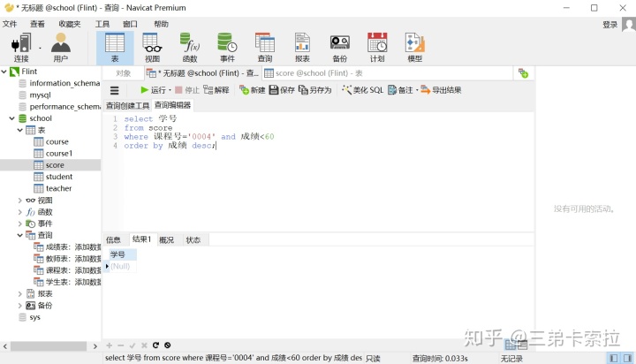
Task: Select the course1 table
Action: [59, 154]
